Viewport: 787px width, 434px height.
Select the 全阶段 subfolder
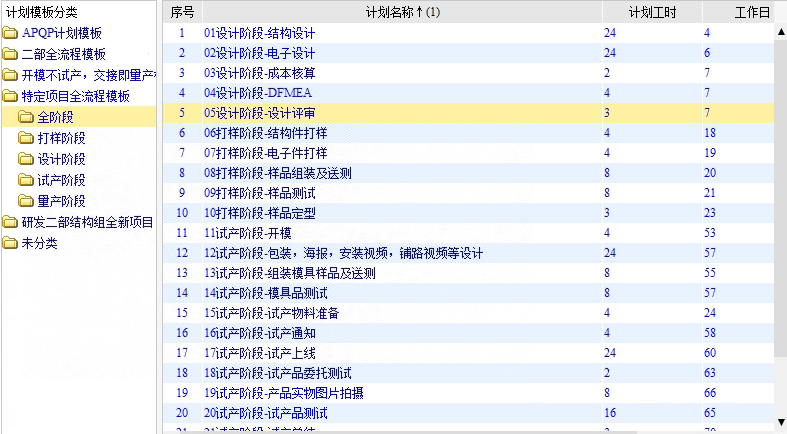click(x=56, y=117)
